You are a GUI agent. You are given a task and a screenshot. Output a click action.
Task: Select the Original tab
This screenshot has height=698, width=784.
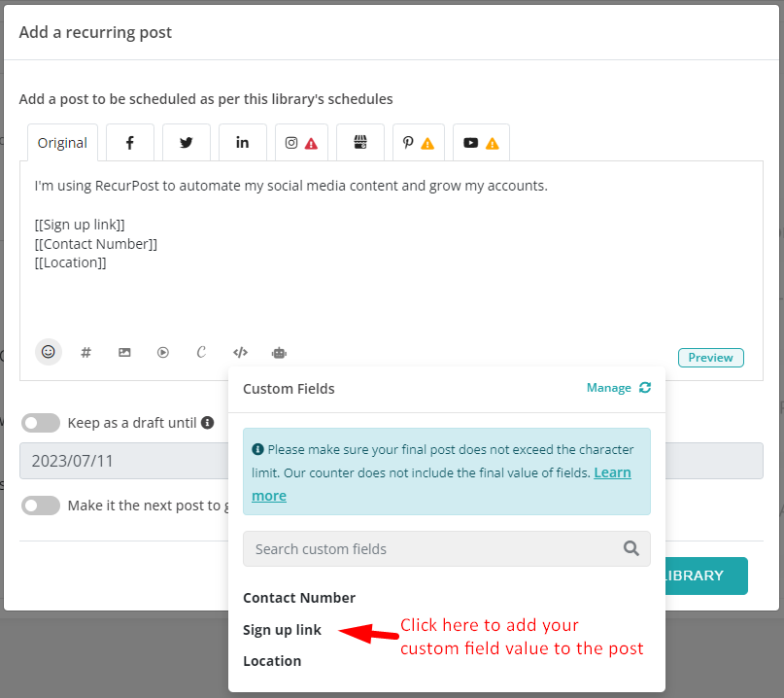[x=62, y=142]
